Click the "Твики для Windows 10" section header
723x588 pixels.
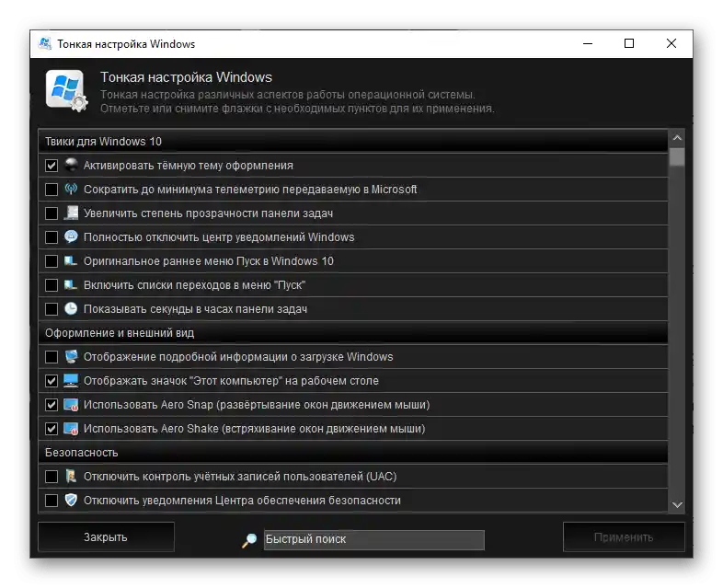[353, 141]
